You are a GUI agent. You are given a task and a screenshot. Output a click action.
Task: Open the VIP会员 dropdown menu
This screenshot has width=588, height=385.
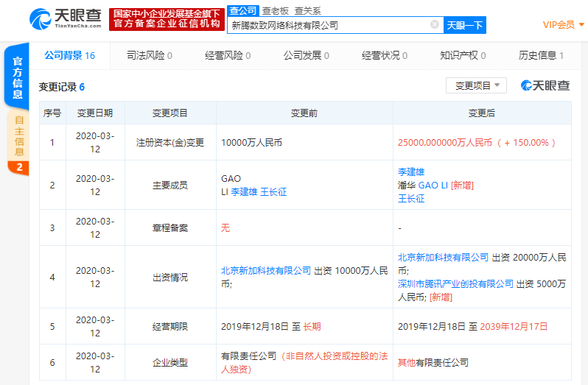coord(564,25)
